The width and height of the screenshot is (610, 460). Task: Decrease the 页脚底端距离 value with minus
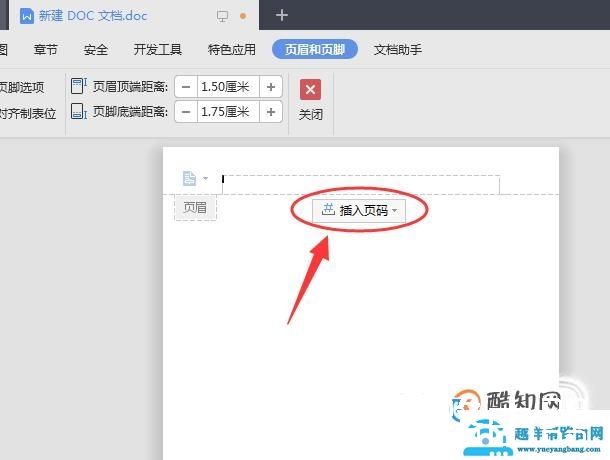pos(186,112)
